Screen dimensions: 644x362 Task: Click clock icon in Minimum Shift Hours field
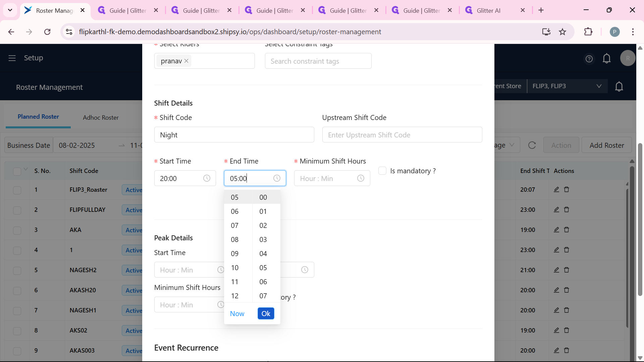pyautogui.click(x=361, y=178)
